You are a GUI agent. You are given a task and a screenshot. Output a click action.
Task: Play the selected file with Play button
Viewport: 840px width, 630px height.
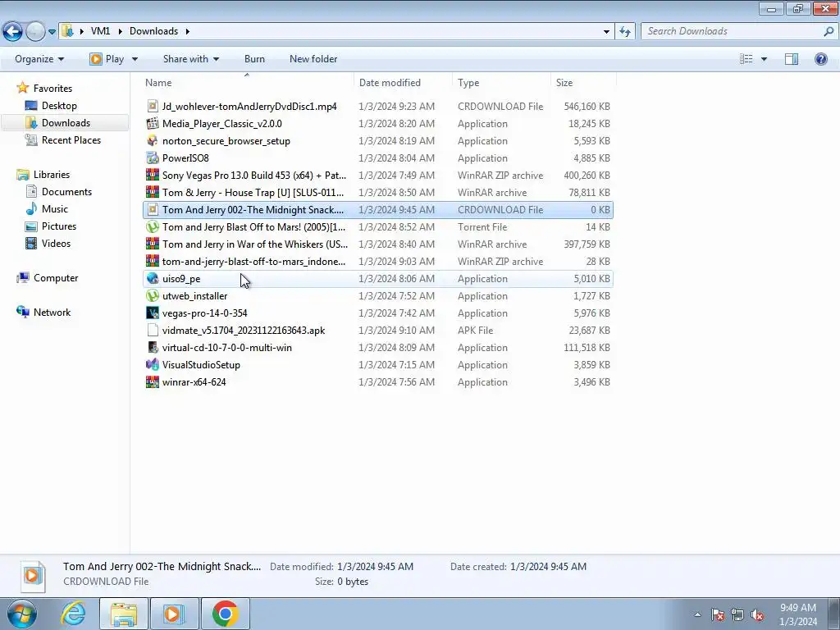(x=107, y=59)
